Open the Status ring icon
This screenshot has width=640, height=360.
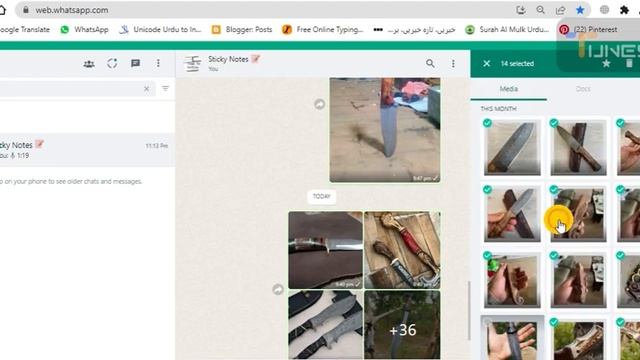click(x=112, y=63)
